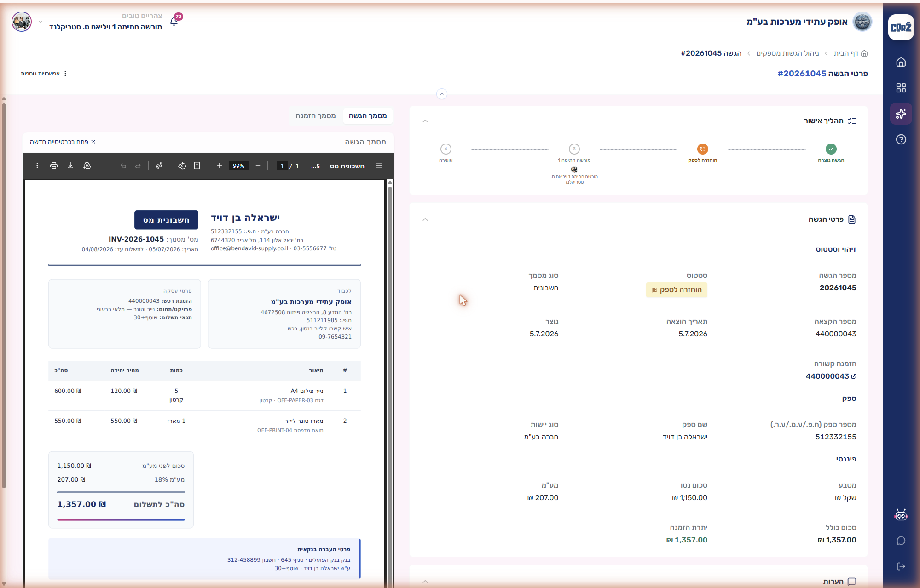Image resolution: width=920 pixels, height=588 pixels.
Task: Click supplier name ישראלה בן דויד field value
Action: (x=685, y=437)
